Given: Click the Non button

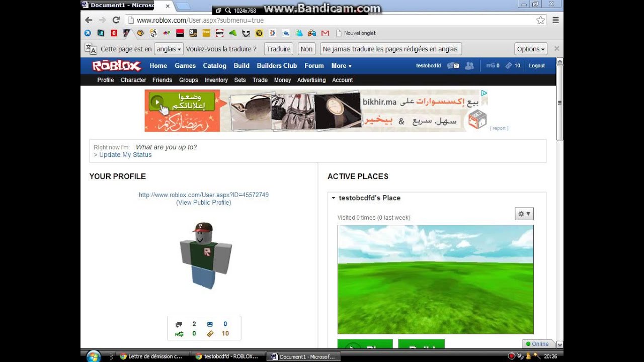Looking at the screenshot, I should pos(306,49).
